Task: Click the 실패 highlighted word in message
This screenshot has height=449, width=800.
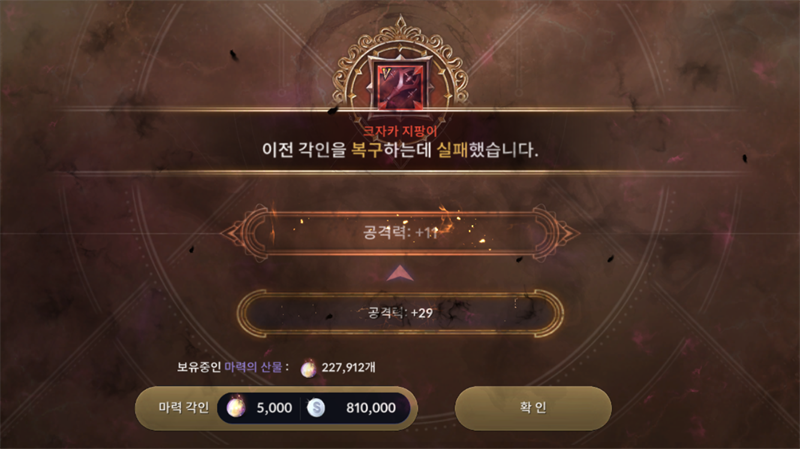Action: 453,150
